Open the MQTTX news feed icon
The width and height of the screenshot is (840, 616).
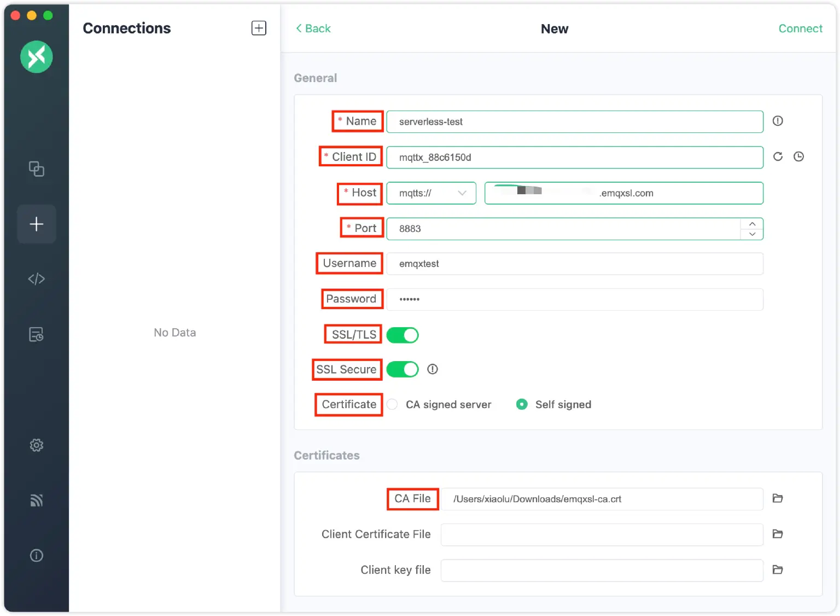(x=36, y=500)
